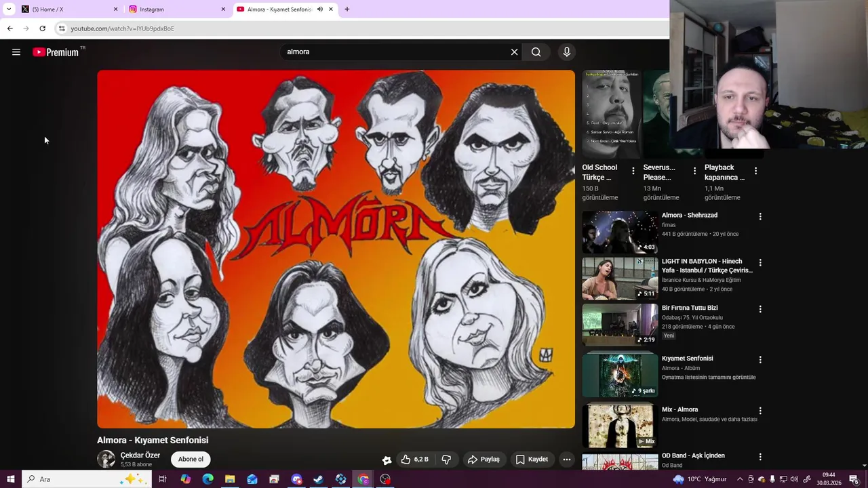Reload the YouTube page
The image size is (868, 488).
[42, 28]
